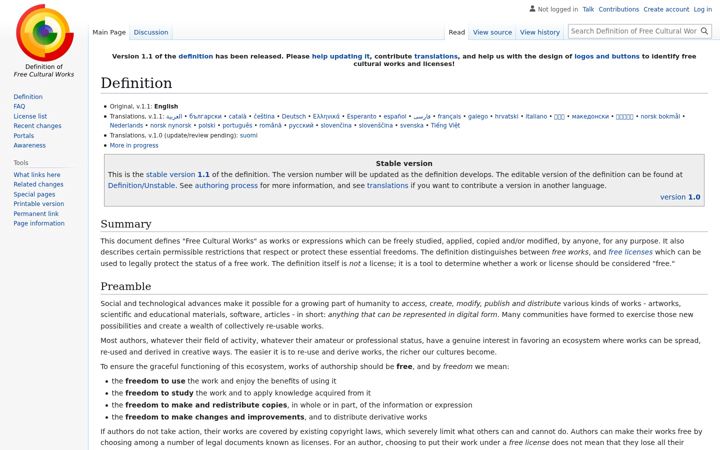
Task: Open the română translation
Action: pos(270,125)
